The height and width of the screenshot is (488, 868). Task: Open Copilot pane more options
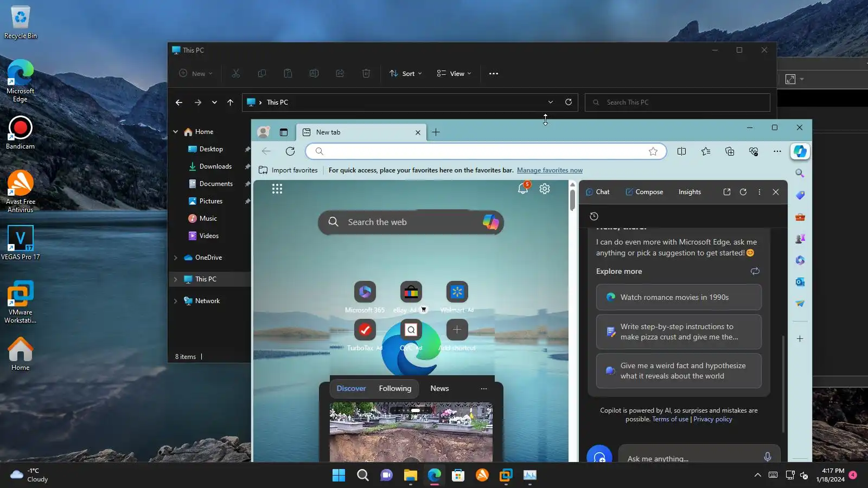coord(759,192)
